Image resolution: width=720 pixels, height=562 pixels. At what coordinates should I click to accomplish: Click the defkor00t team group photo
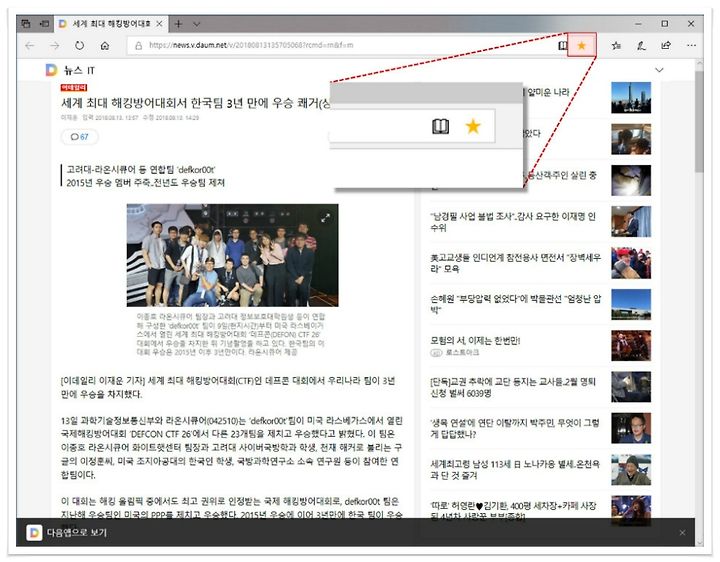pyautogui.click(x=232, y=255)
